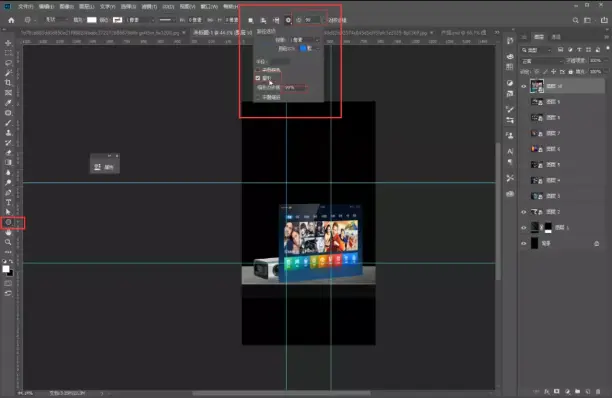612x398 pixels.
Task: Open the 编辑 menu
Action: [46, 7]
